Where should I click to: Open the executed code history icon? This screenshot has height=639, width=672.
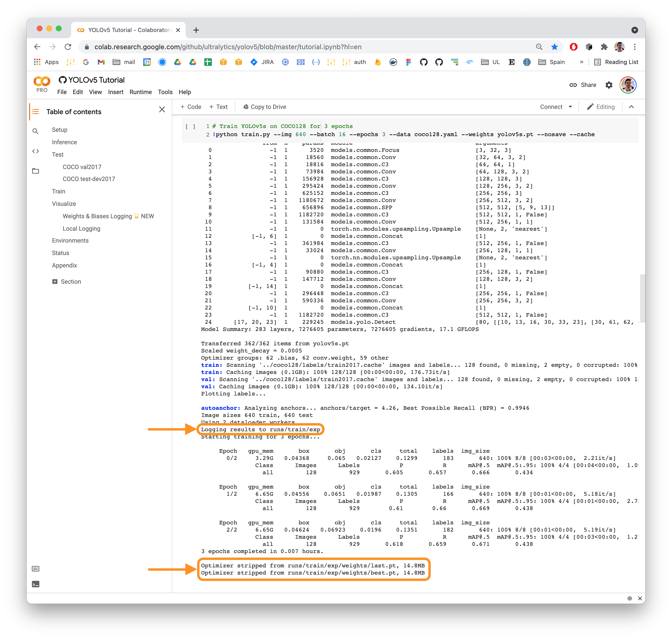coord(36,569)
